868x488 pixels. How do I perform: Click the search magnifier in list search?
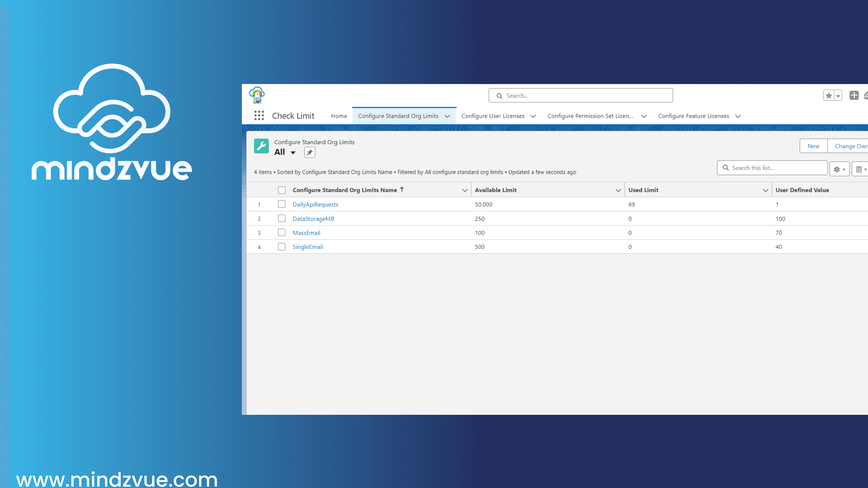tap(725, 168)
